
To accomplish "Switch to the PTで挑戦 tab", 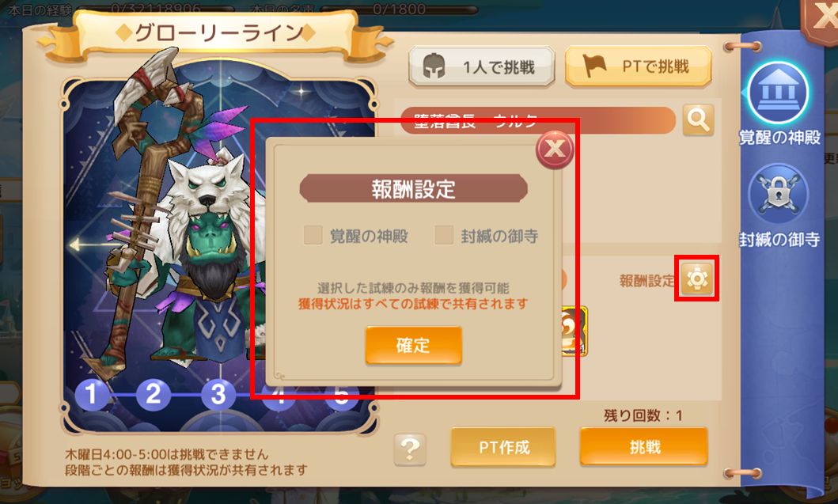I will pos(638,66).
